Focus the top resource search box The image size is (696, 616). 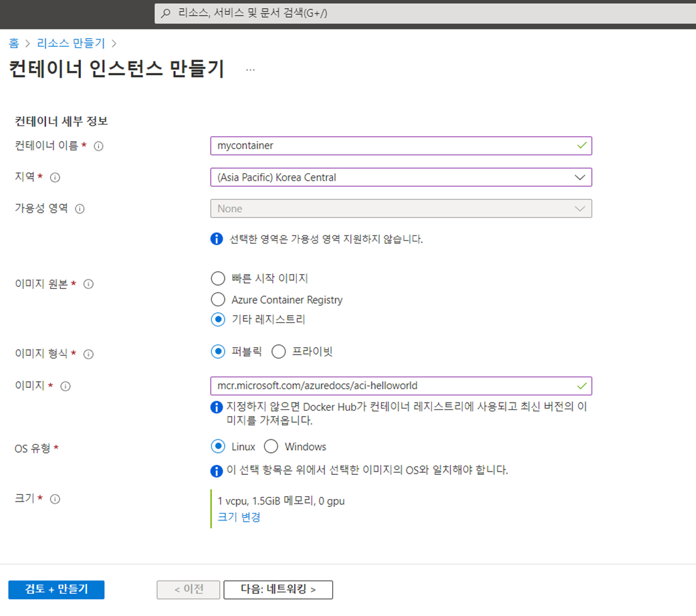pos(425,13)
